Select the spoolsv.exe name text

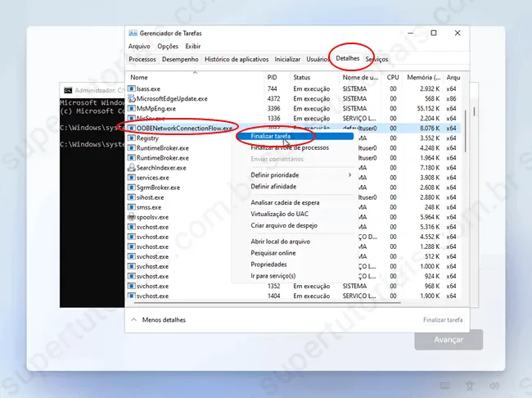(x=152, y=217)
